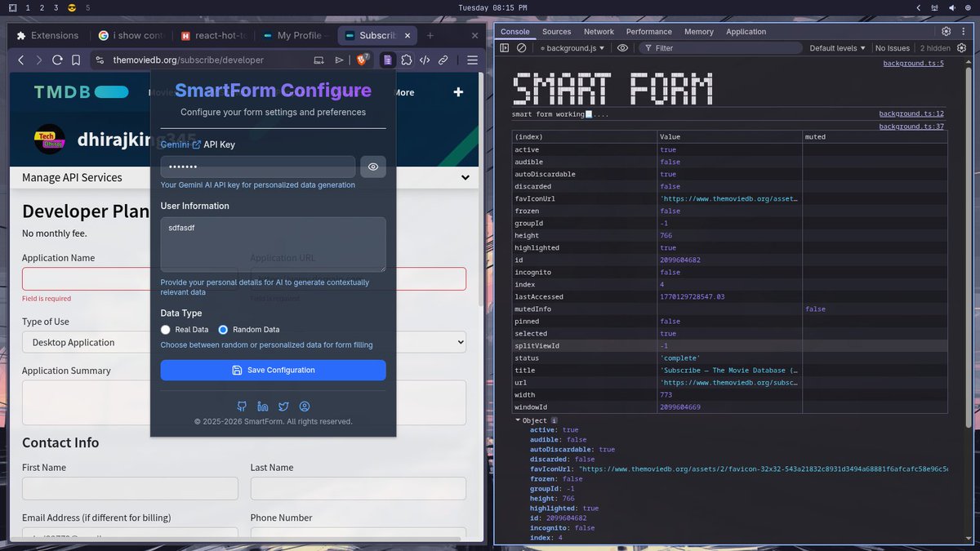Click the TMDB logo

(82, 92)
